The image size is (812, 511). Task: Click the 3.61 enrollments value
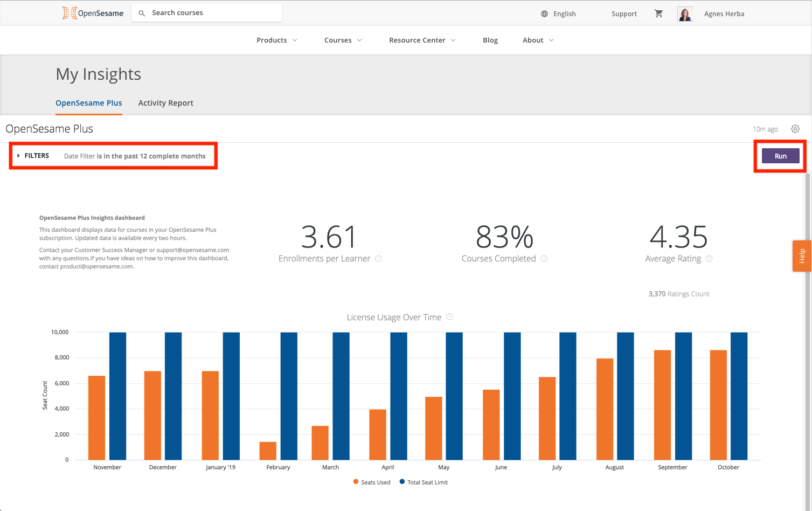pos(329,237)
